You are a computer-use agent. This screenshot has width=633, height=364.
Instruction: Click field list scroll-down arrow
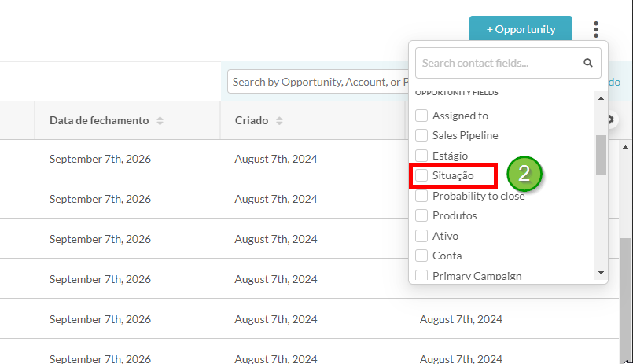pos(601,273)
